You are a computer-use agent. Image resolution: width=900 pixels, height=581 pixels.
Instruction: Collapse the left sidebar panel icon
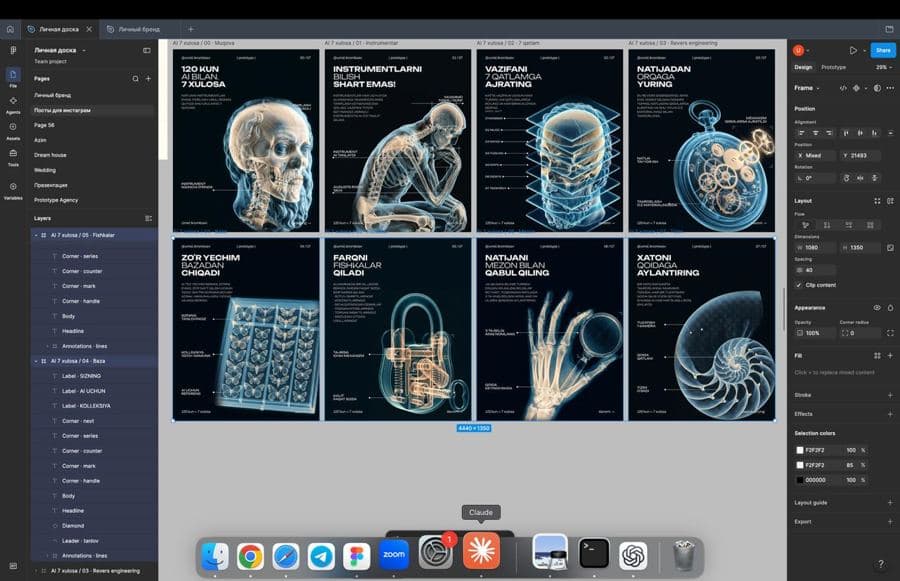tap(147, 51)
